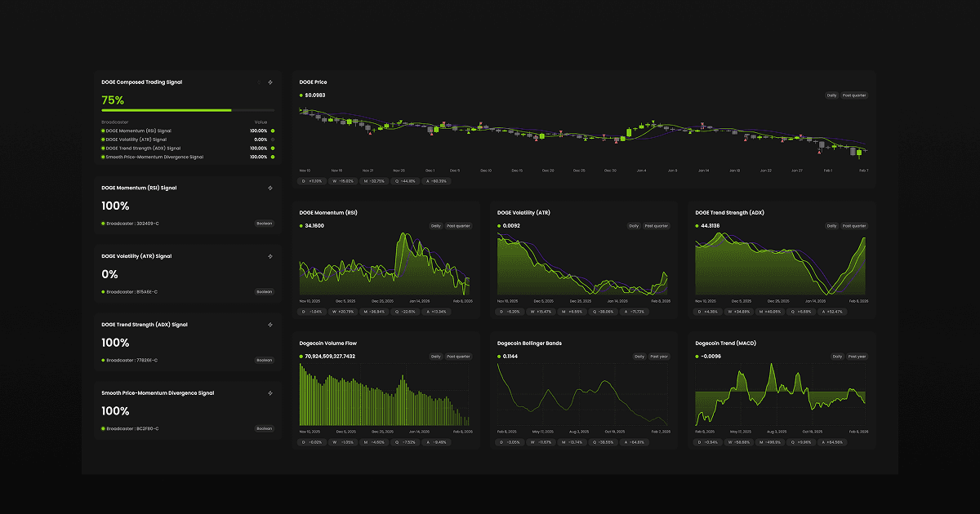980x514 pixels.
Task: Open the Daily selector on Dogecoin Bollinger Bands
Action: click(x=639, y=357)
